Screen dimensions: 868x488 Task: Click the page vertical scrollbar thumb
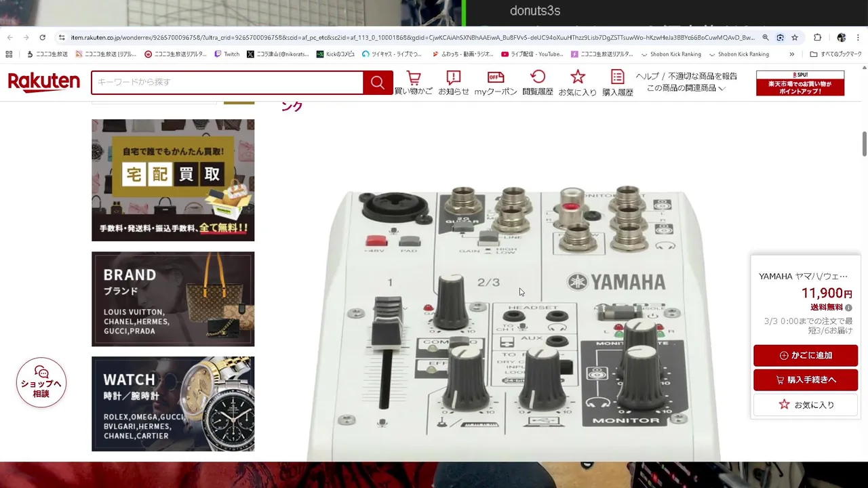pos(865,144)
